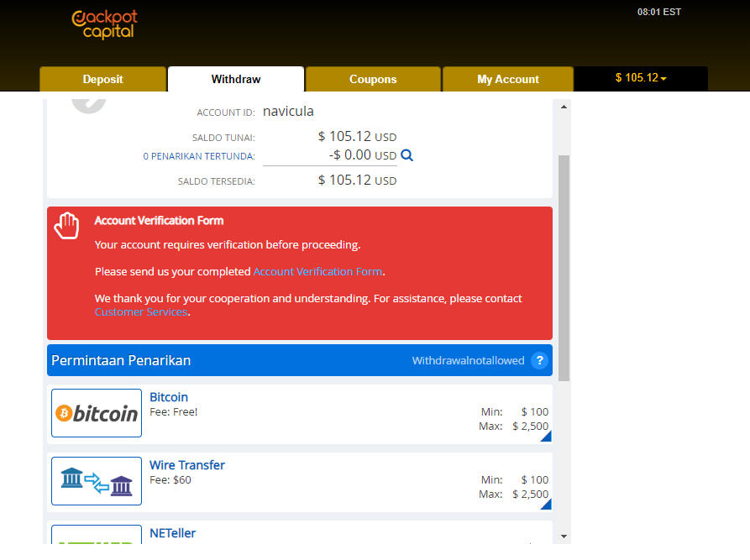The width and height of the screenshot is (750, 560).
Task: Open the search magnifier next to pending withdrawals
Action: coord(407,154)
